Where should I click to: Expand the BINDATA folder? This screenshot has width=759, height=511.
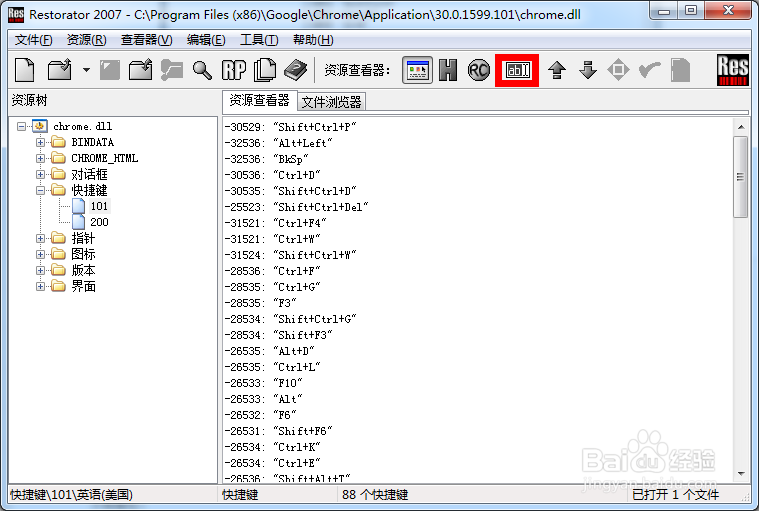pos(40,142)
